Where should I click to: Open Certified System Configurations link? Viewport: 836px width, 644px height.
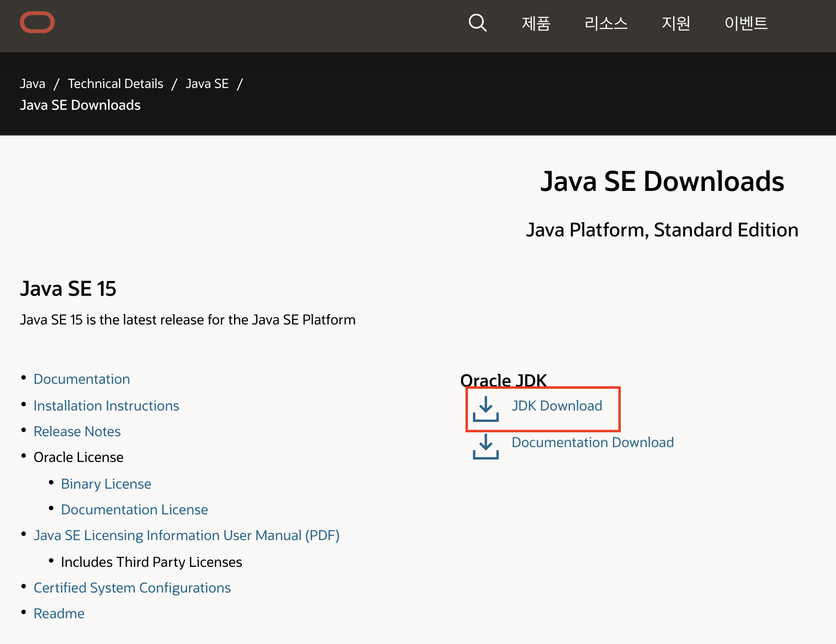click(x=132, y=588)
